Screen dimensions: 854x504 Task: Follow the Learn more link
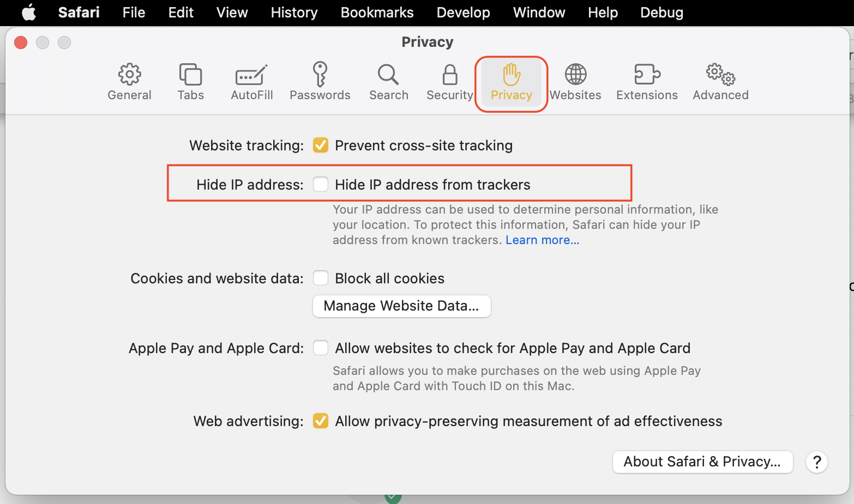pos(543,240)
